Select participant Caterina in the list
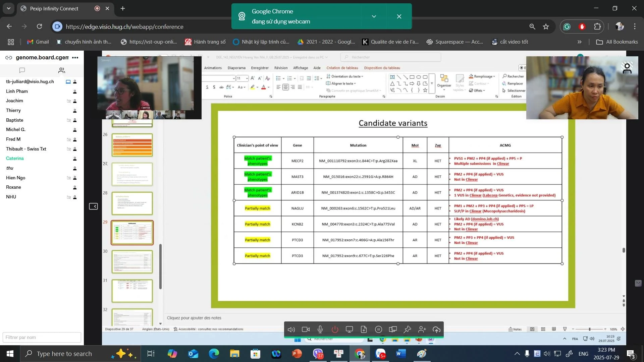 tap(15, 158)
